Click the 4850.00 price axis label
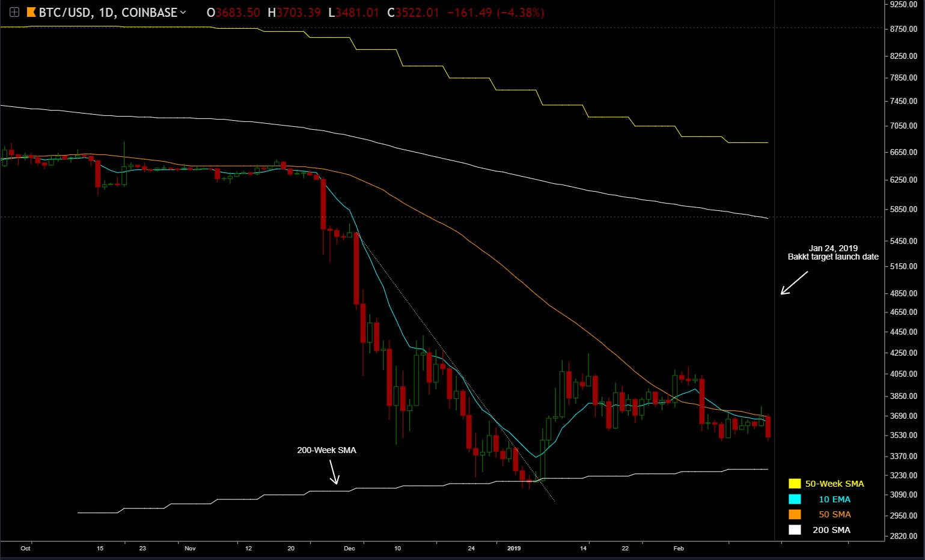This screenshot has width=925, height=560. pos(903,293)
